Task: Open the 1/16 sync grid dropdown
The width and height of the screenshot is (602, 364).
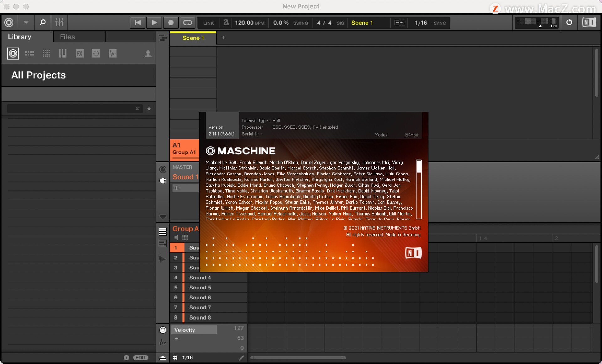Action: pyautogui.click(x=421, y=23)
